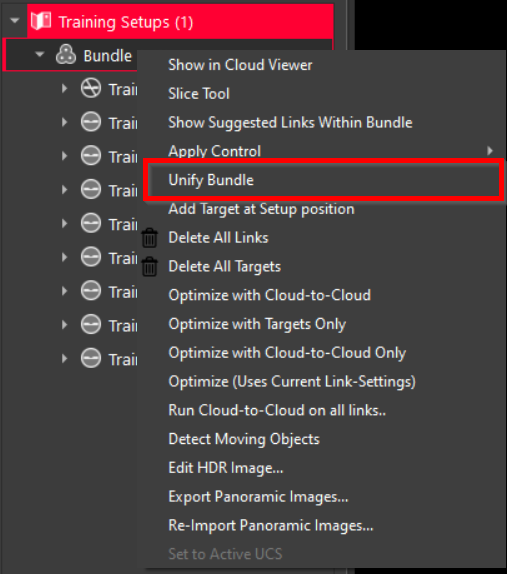
Task: Click the first setup's scanner icon
Action: point(91,88)
